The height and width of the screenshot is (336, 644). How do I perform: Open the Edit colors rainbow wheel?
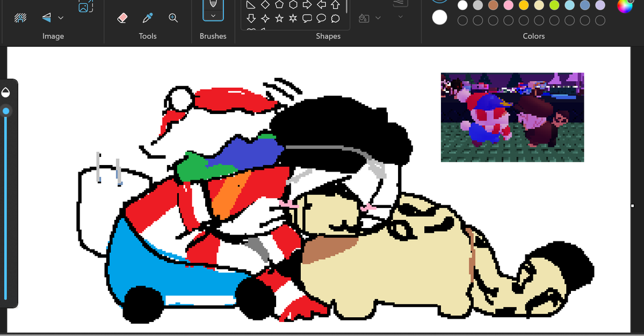(625, 5)
